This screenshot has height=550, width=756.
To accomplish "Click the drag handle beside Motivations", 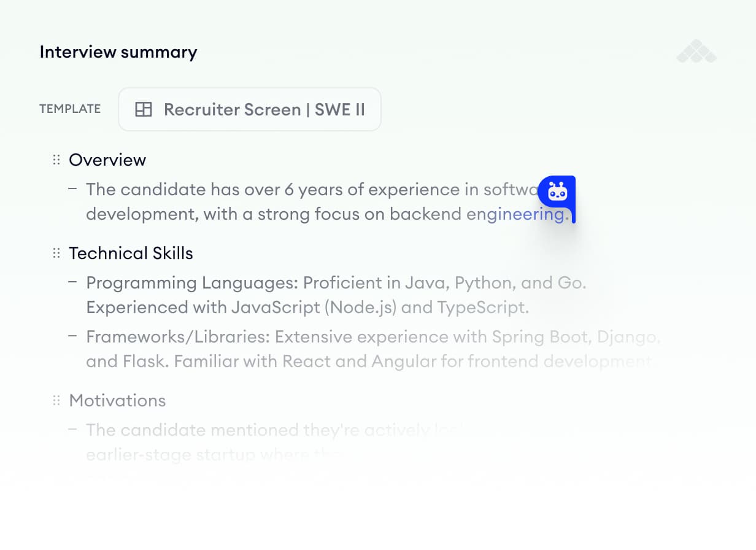I will tap(55, 400).
